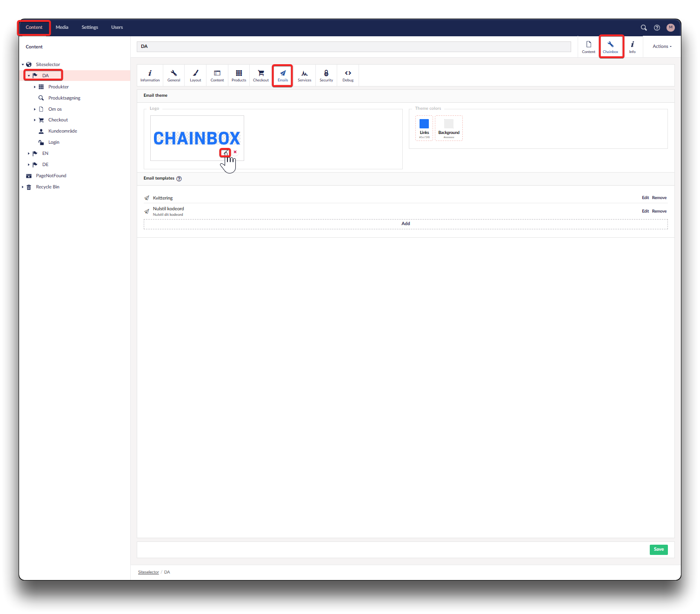Go to the Settings section

tap(90, 27)
